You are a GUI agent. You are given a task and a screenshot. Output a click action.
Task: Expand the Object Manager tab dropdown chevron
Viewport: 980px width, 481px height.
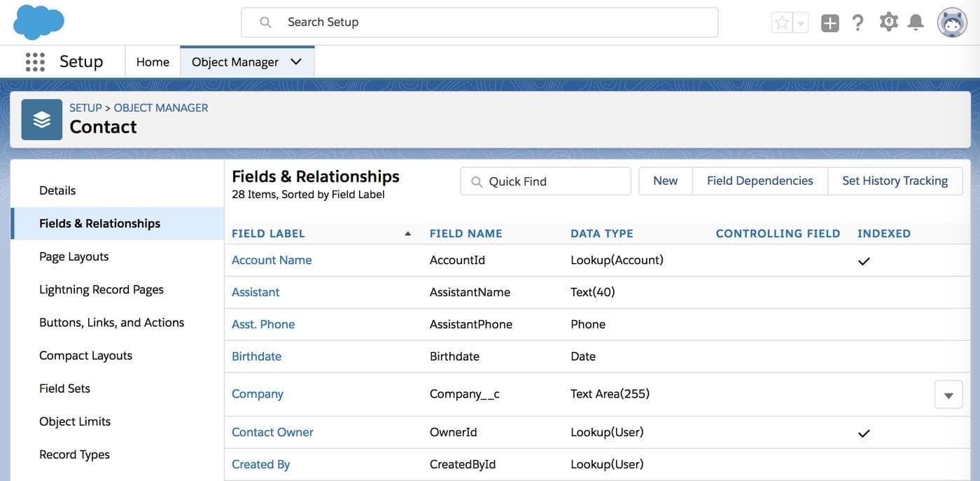point(296,62)
